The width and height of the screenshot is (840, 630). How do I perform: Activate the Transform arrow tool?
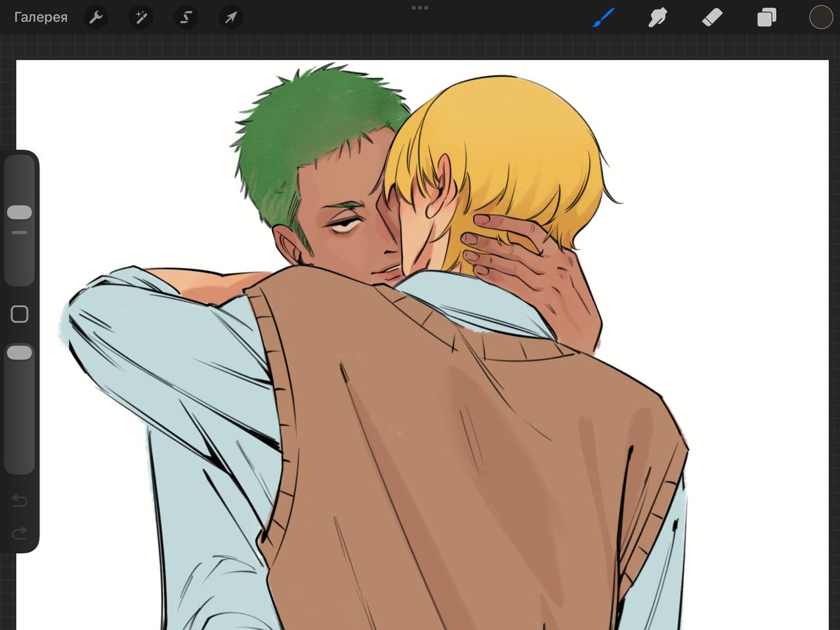(231, 17)
